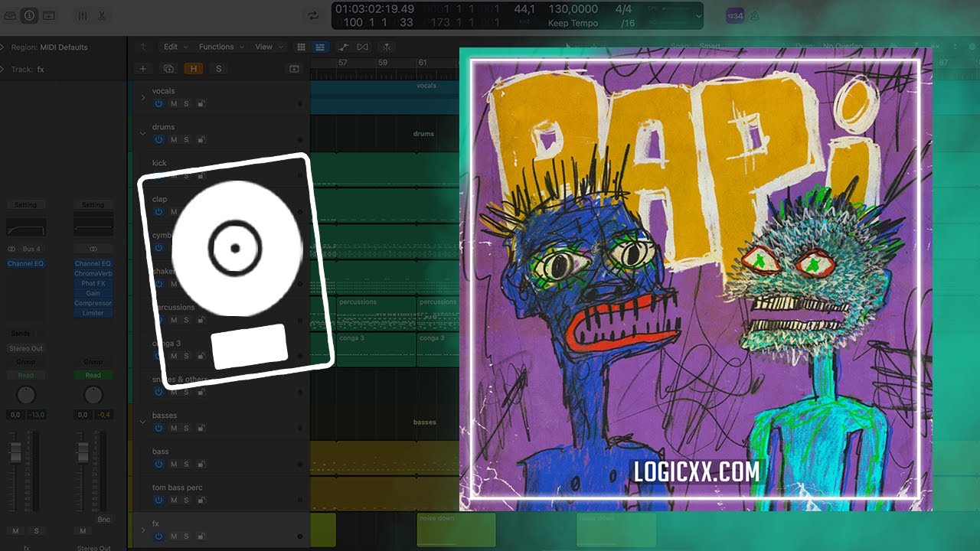Click the lock icon on vocals track
The width and height of the screenshot is (980, 551).
(201, 103)
